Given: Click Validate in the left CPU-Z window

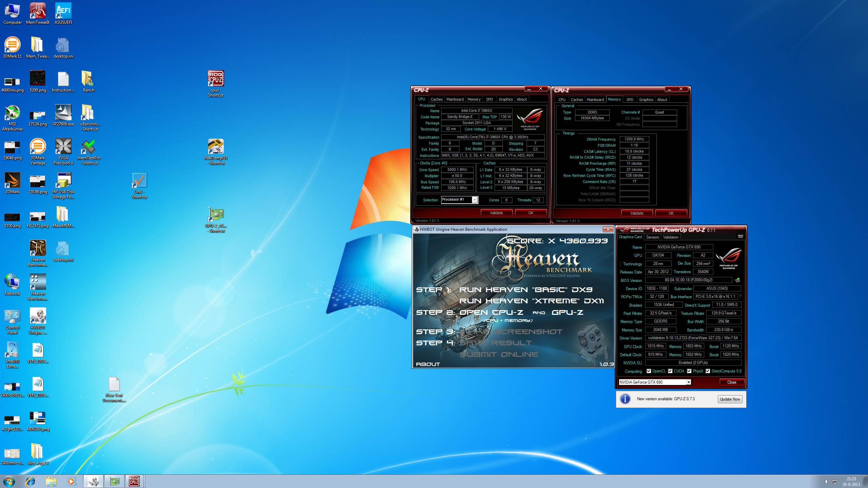Looking at the screenshot, I should [496, 213].
